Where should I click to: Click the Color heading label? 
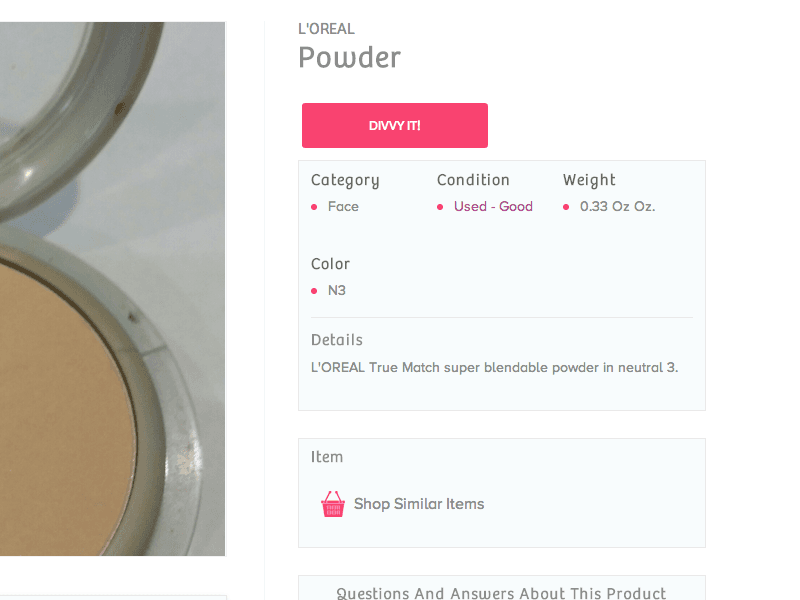coord(331,264)
